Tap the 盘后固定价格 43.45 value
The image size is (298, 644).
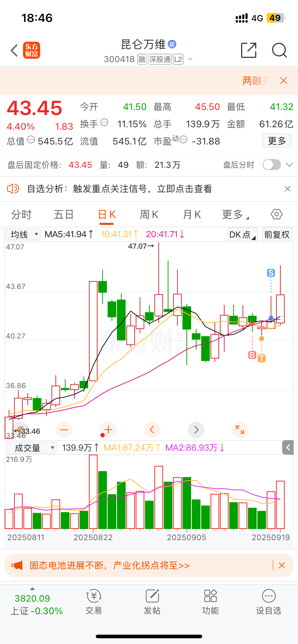point(80,165)
